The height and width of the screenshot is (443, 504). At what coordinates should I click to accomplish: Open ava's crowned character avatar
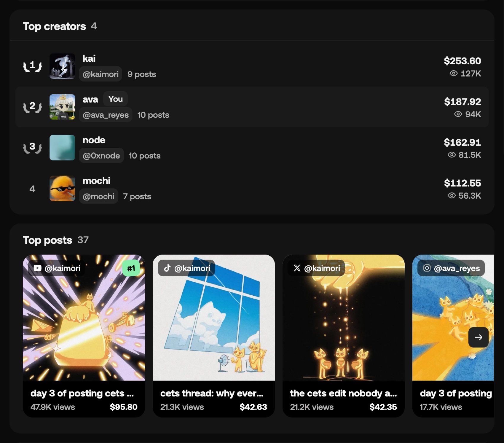coord(62,107)
